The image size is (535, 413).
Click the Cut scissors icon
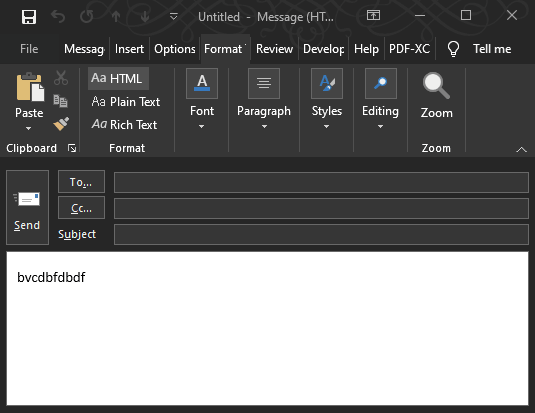coord(61,78)
